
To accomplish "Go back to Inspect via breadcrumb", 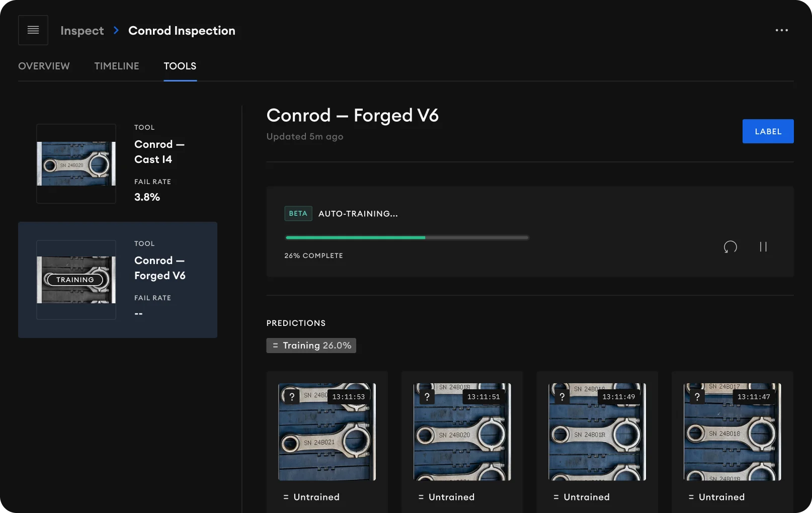I will 82,31.
